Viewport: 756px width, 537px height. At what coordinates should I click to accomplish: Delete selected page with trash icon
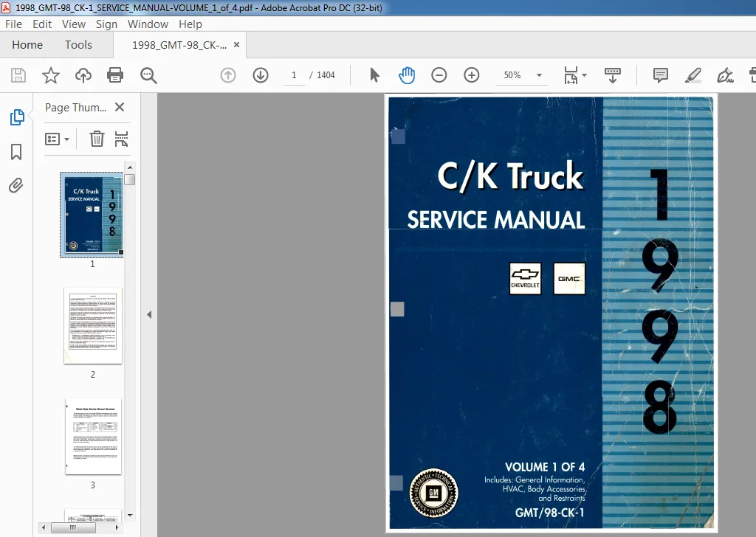97,139
